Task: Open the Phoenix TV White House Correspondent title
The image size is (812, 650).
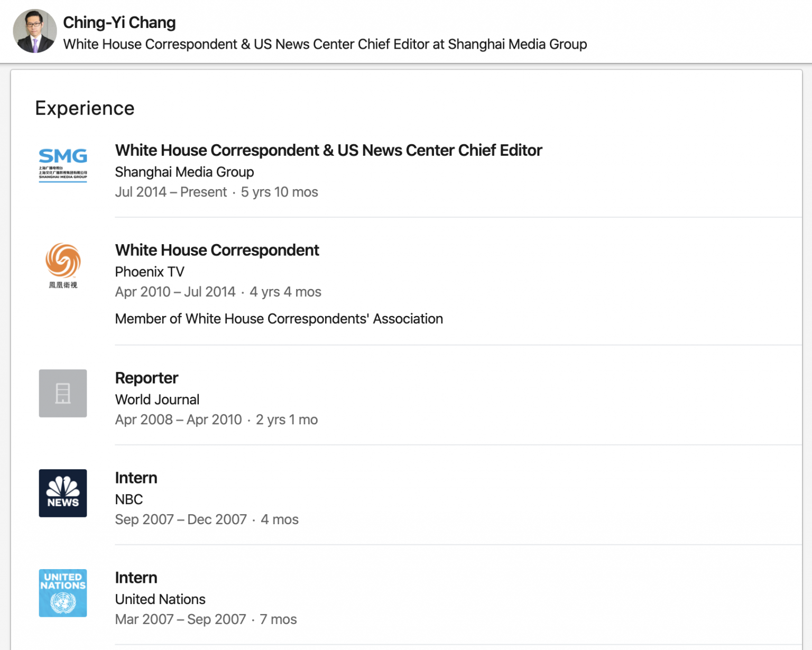Action: click(x=217, y=250)
